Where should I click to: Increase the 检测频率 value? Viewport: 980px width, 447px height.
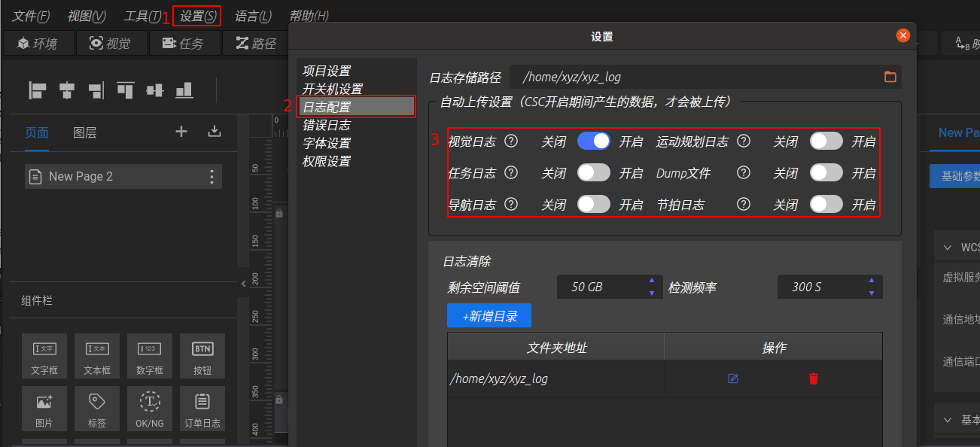click(x=872, y=281)
